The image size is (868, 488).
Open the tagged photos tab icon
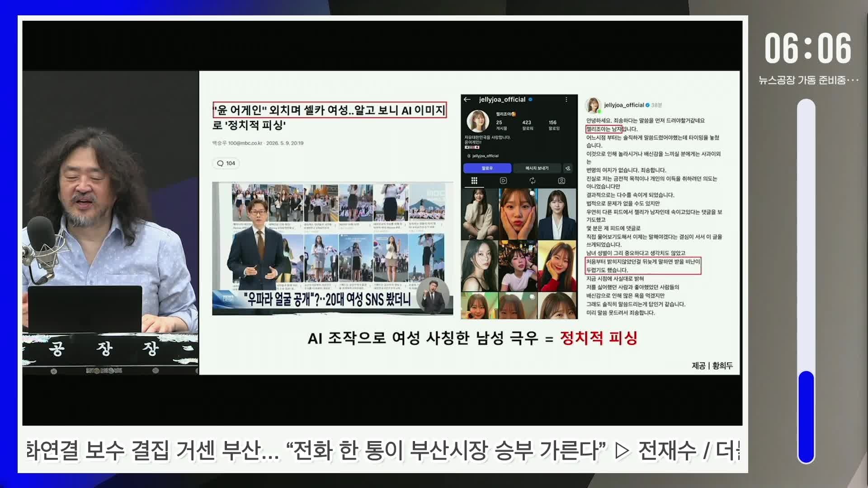[x=561, y=181]
